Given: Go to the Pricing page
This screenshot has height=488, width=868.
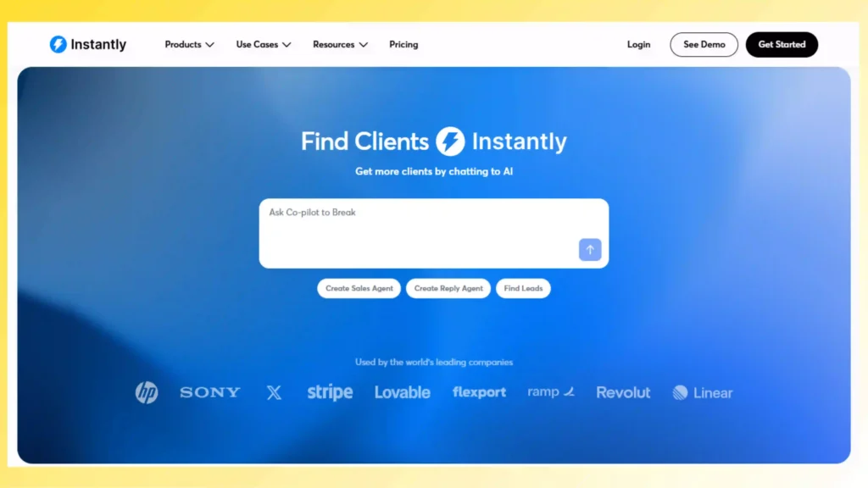Looking at the screenshot, I should pos(403,44).
